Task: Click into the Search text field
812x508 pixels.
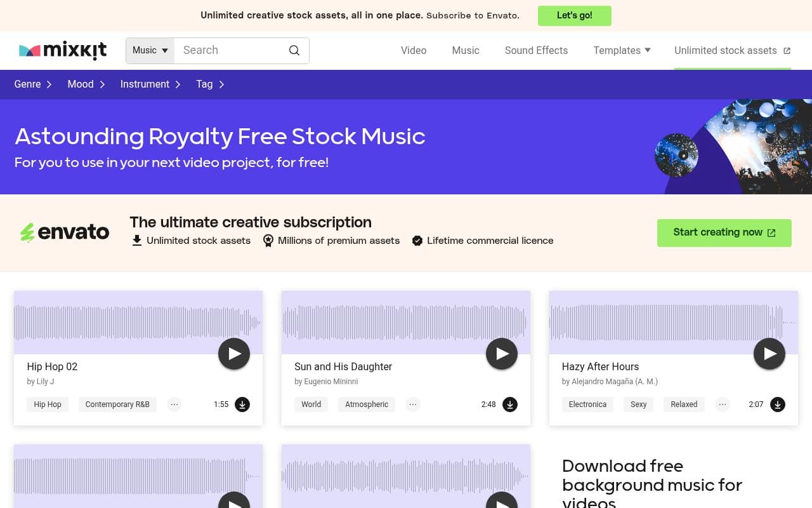Action: click(228, 51)
